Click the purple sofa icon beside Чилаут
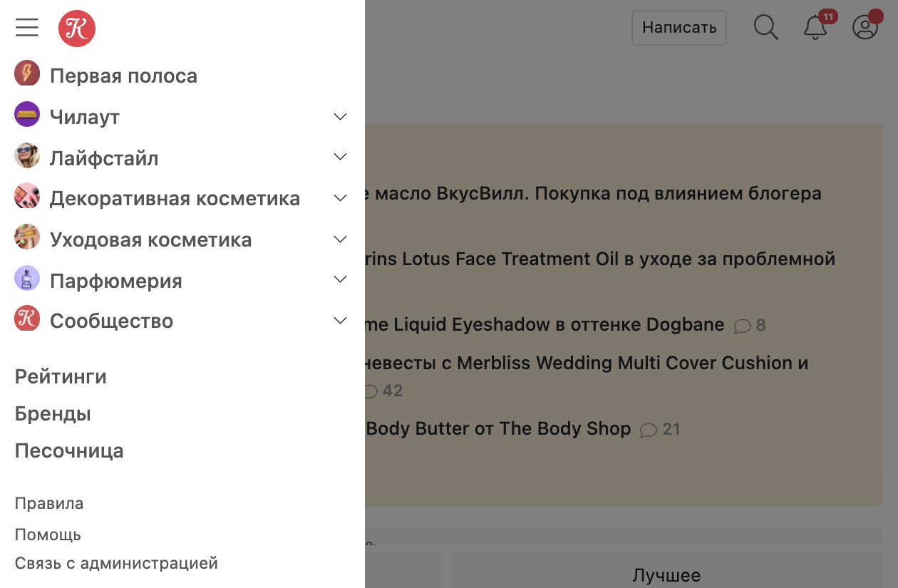Viewport: 898px width, 588px height. point(27,115)
